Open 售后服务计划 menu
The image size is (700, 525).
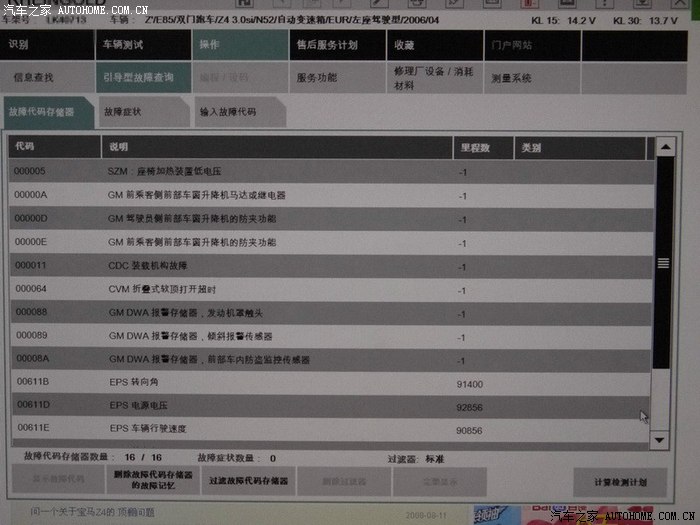[335, 45]
